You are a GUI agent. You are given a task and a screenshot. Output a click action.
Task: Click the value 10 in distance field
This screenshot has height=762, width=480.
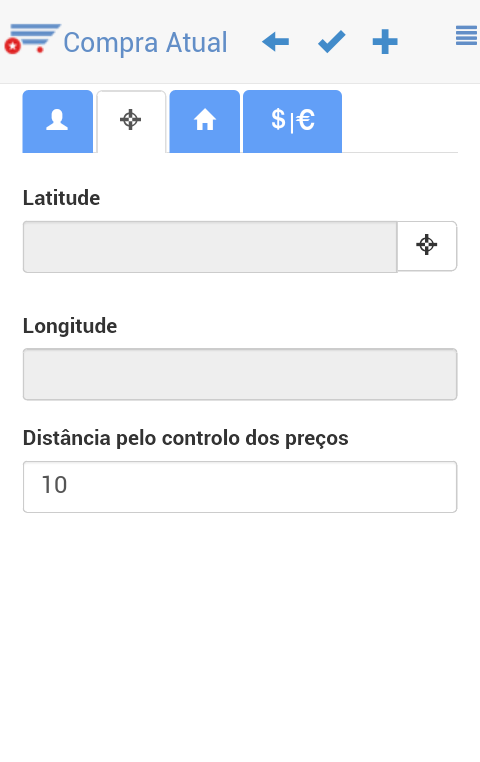point(54,485)
